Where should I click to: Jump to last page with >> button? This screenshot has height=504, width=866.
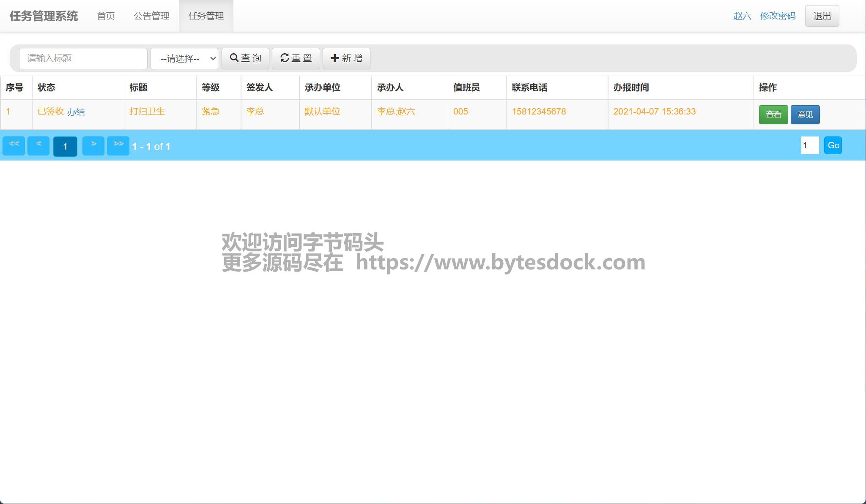click(x=118, y=146)
